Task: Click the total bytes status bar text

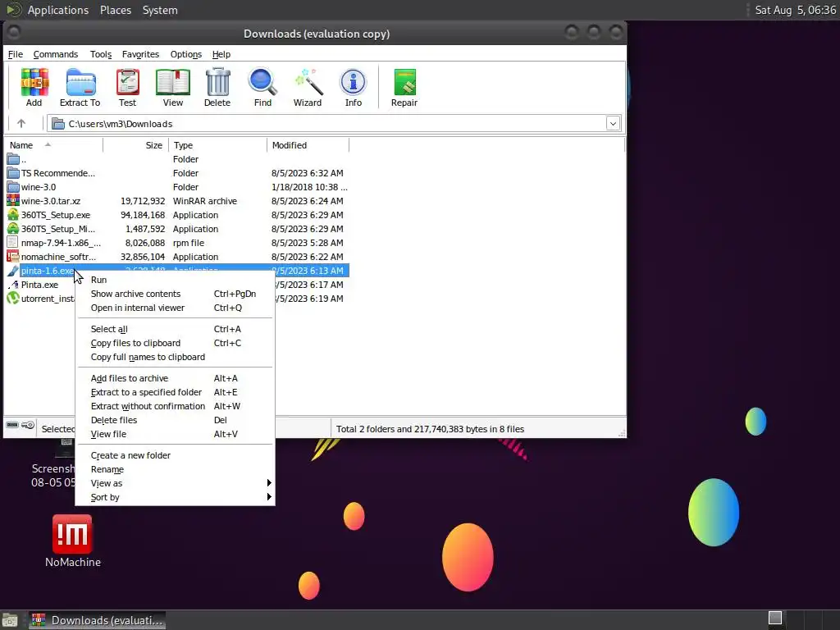Action: pyautogui.click(x=430, y=429)
